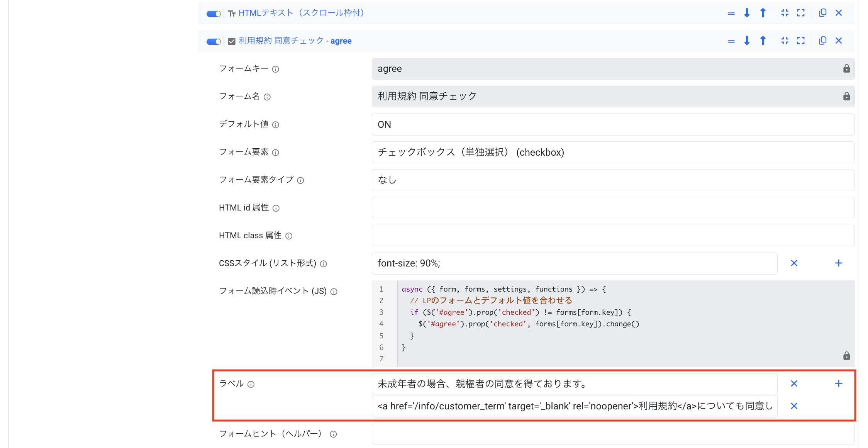This screenshot has height=448, width=868.
Task: Remove the customer_term link label entry
Action: 794,406
